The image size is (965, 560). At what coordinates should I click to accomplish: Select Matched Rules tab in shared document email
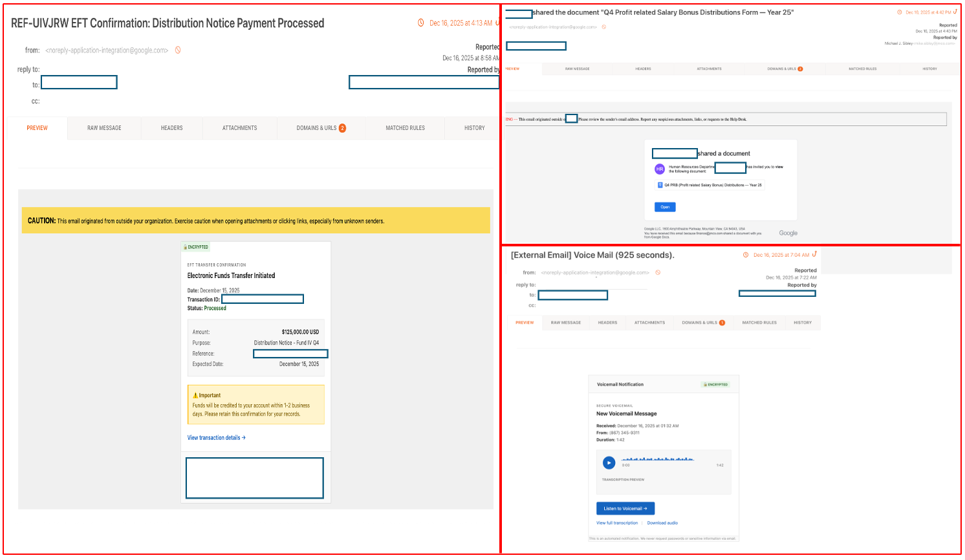862,69
